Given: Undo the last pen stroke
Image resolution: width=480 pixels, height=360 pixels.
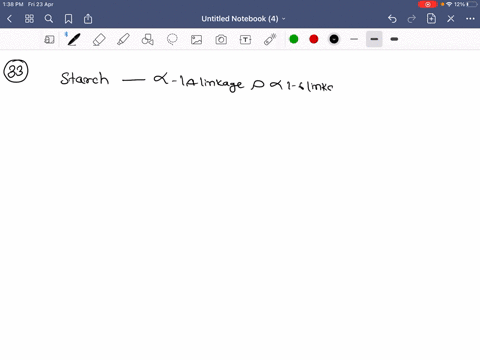Looking at the screenshot, I should pos(392,19).
